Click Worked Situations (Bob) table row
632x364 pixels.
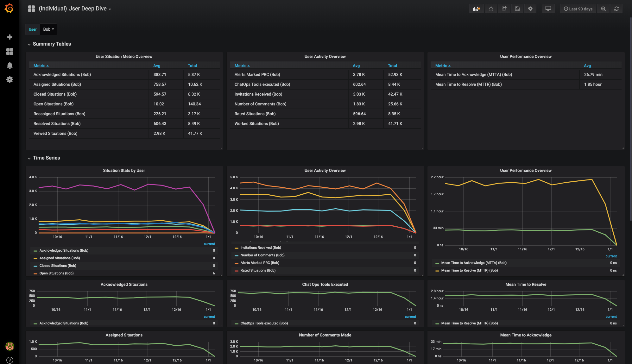[325, 123]
